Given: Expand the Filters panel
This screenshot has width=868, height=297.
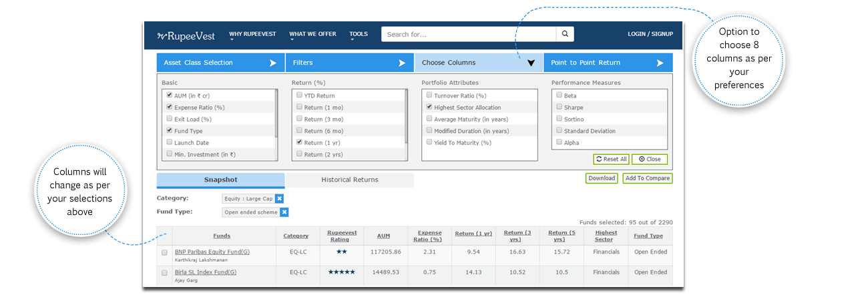Looking at the screenshot, I should point(350,63).
